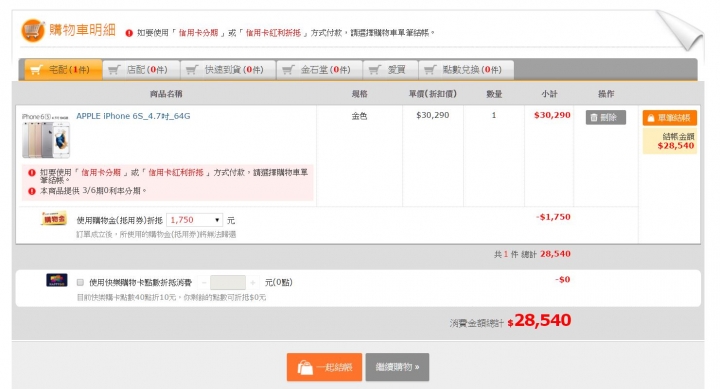Switch to 快速到貨(0件) tab

click(228, 70)
